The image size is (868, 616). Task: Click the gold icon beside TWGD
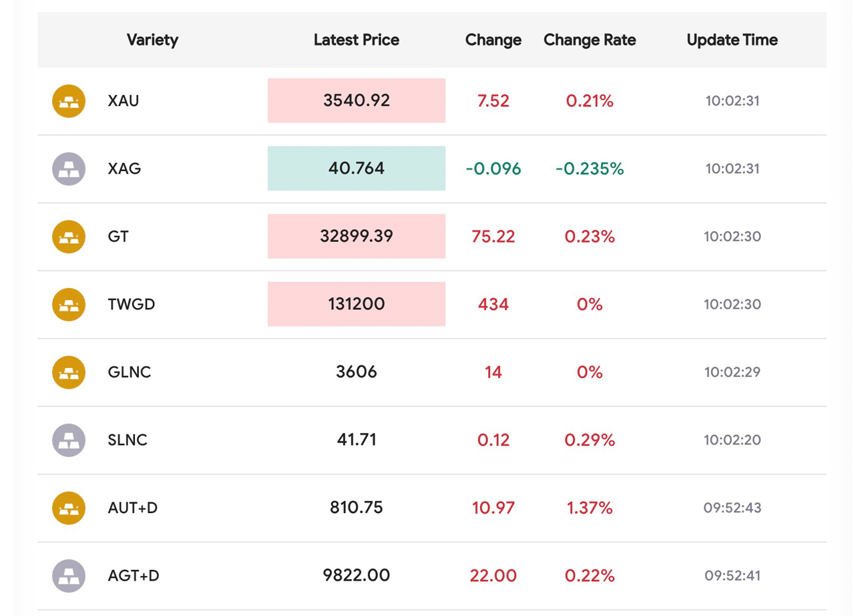pos(69,305)
